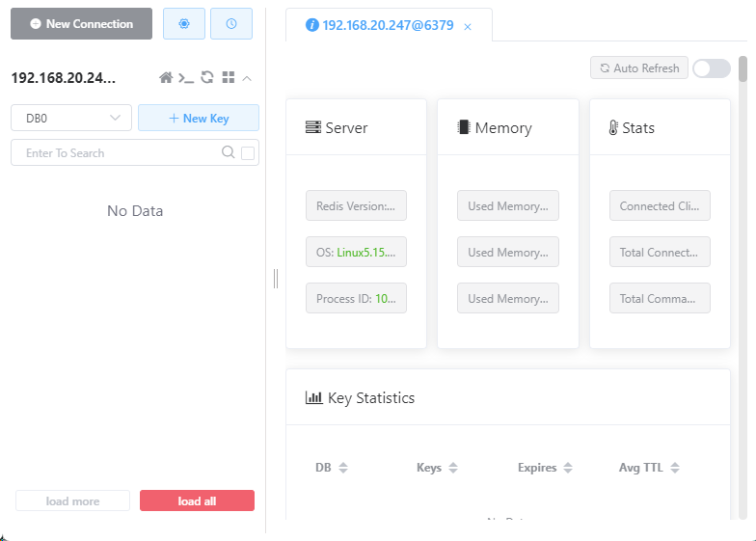This screenshot has width=756, height=541.
Task: Go to connection home dashboard icon
Action: (x=166, y=77)
